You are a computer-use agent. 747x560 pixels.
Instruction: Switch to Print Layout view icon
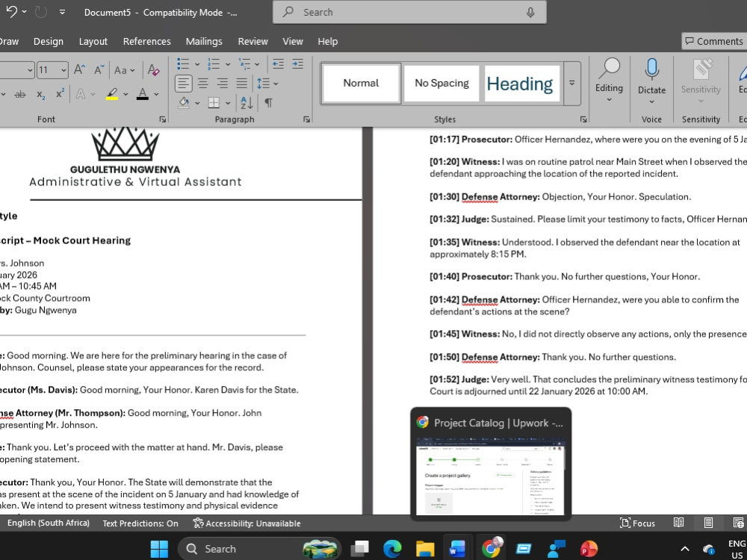pyautogui.click(x=708, y=523)
